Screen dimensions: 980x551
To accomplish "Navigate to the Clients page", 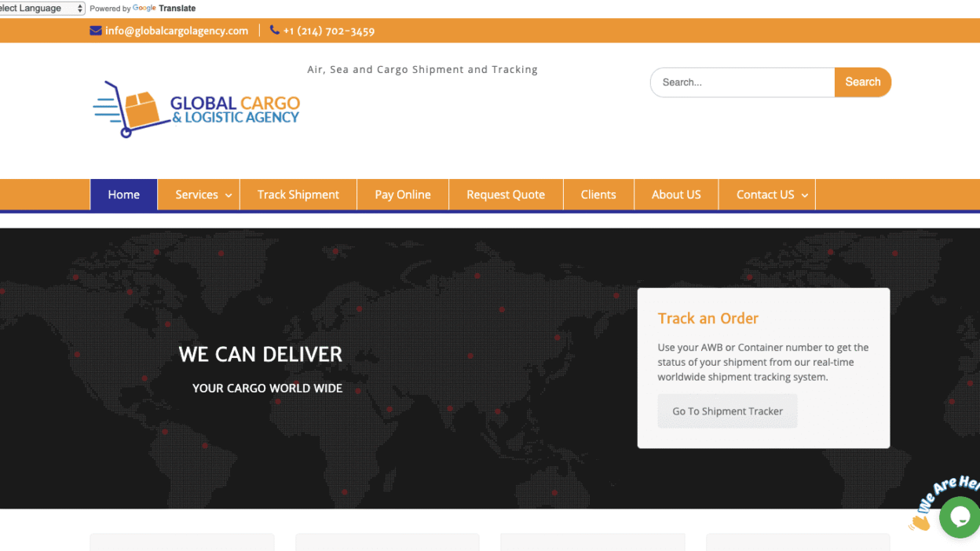I will point(598,195).
